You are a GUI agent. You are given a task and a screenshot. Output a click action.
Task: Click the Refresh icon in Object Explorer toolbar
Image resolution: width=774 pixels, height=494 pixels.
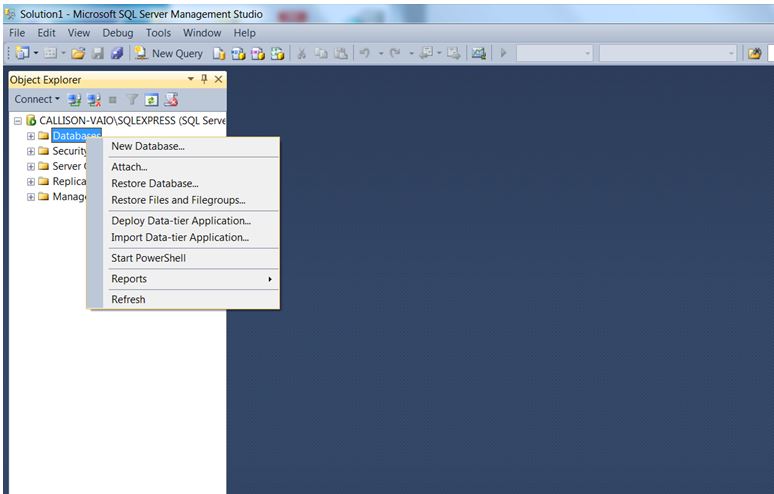[x=151, y=100]
